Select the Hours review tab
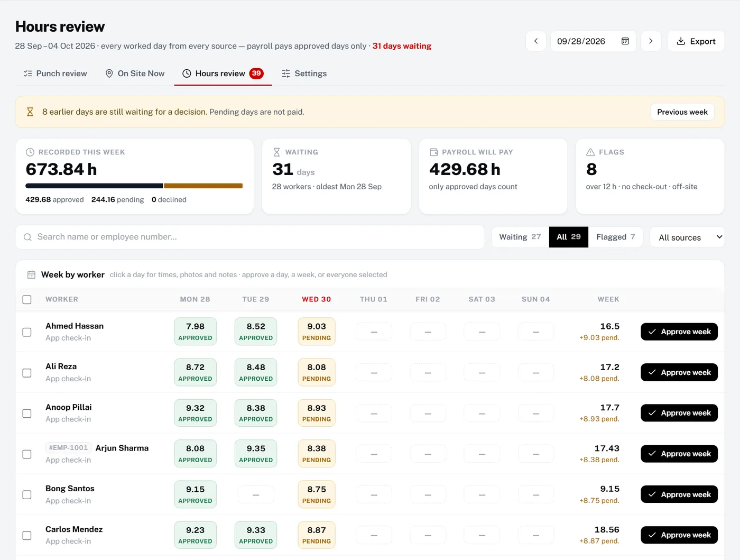The width and height of the screenshot is (740, 560). click(x=223, y=74)
